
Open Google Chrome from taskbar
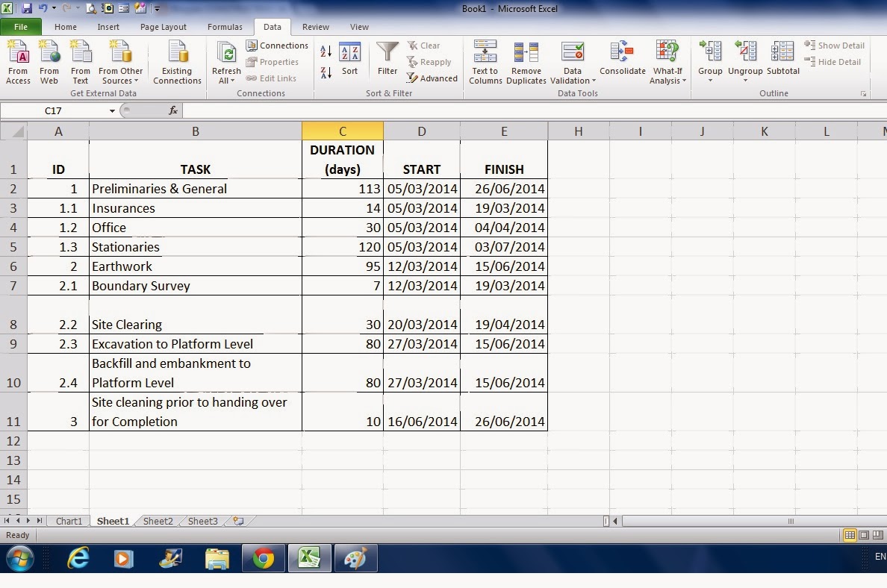click(x=263, y=559)
